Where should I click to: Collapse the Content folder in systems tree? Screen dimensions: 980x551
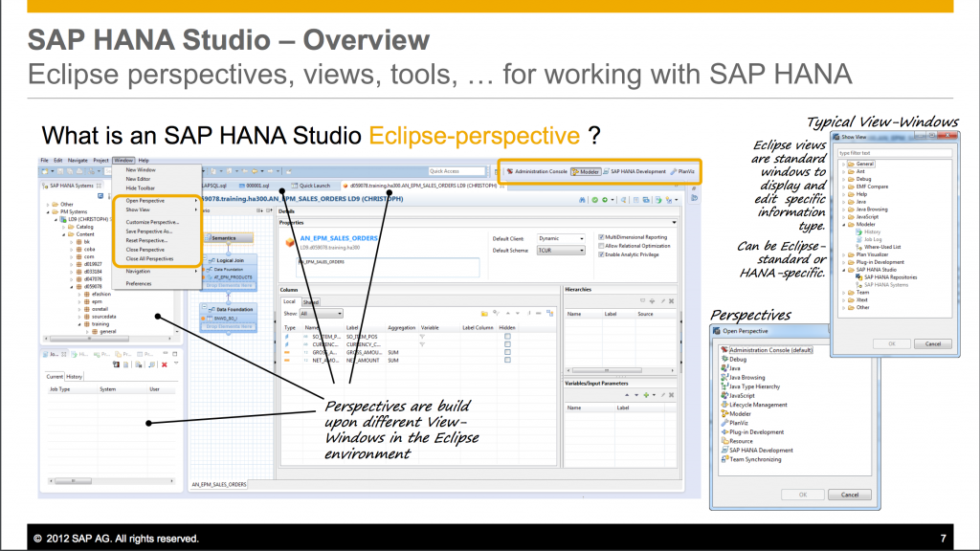coord(64,234)
